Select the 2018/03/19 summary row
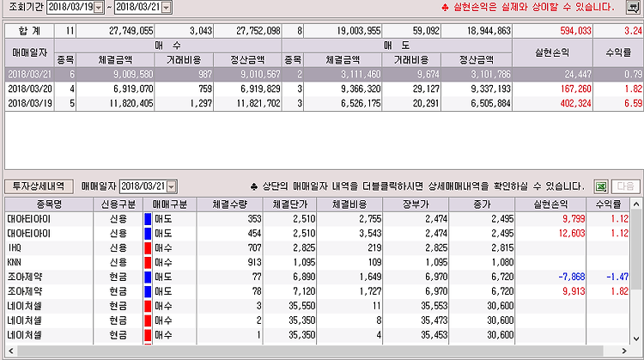This screenshot has width=644, height=360. coord(324,103)
